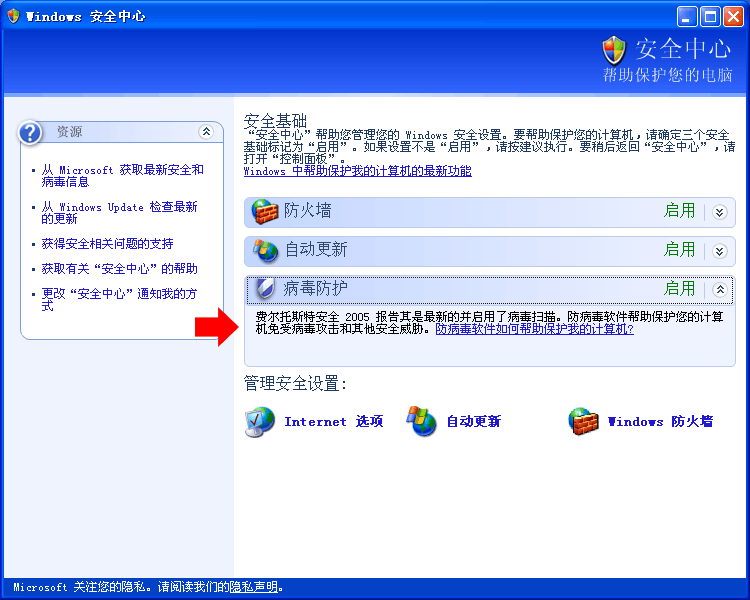Click the Internet 选项 text label
This screenshot has height=600, width=750.
point(334,422)
